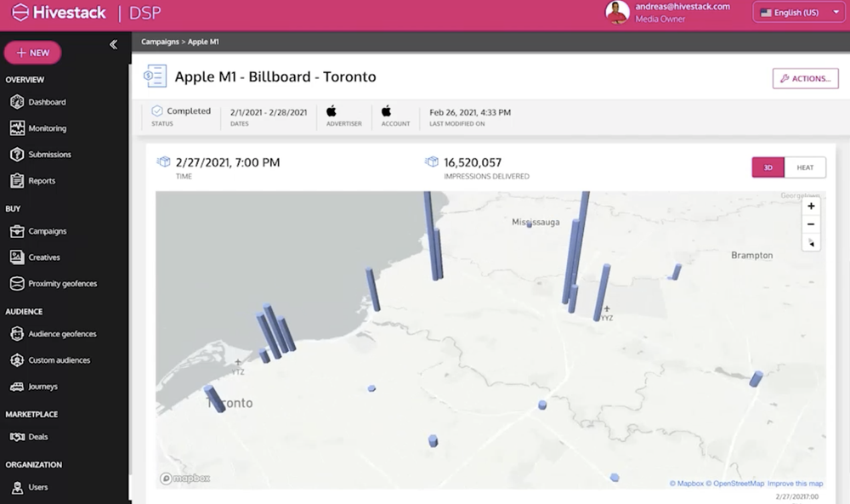Navigate to Campaigns list

[48, 231]
